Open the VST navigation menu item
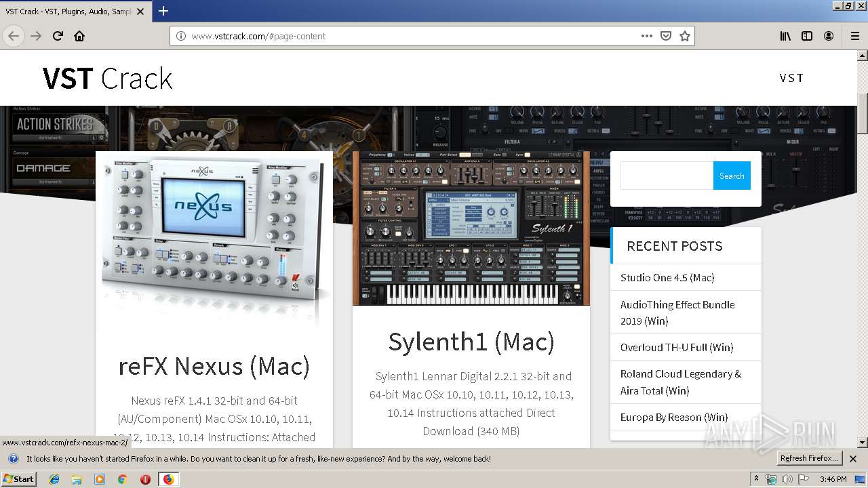Image resolution: width=868 pixels, height=488 pixels. [791, 78]
